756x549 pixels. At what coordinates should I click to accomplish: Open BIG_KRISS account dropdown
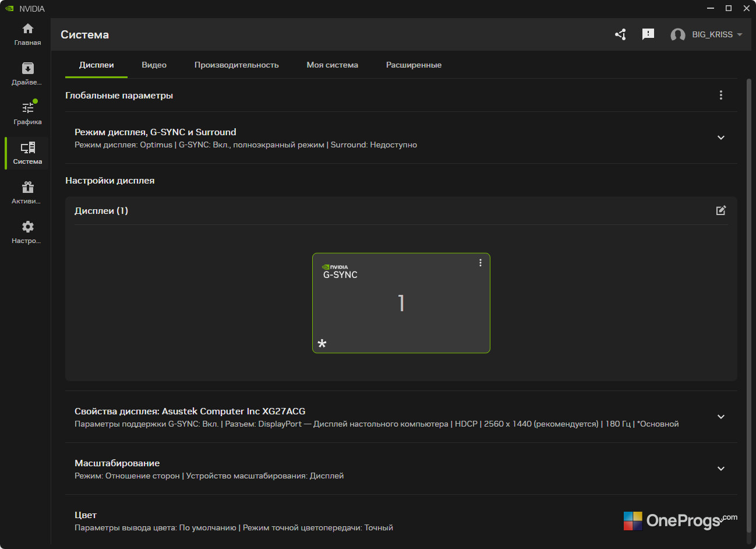(706, 34)
